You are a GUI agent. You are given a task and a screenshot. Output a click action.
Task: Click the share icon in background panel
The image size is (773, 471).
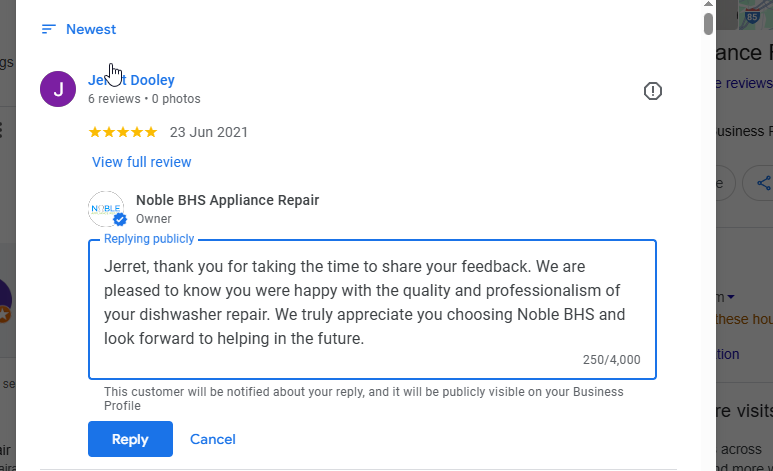(764, 183)
